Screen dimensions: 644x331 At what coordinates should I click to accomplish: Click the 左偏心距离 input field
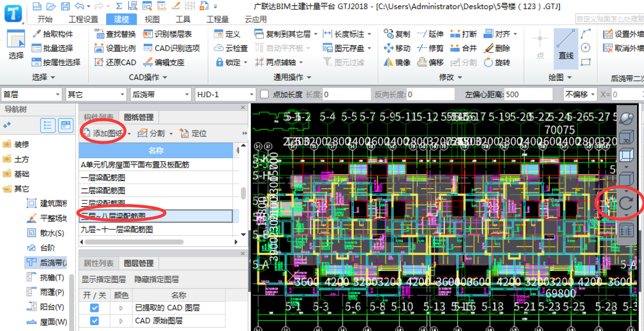(x=528, y=94)
